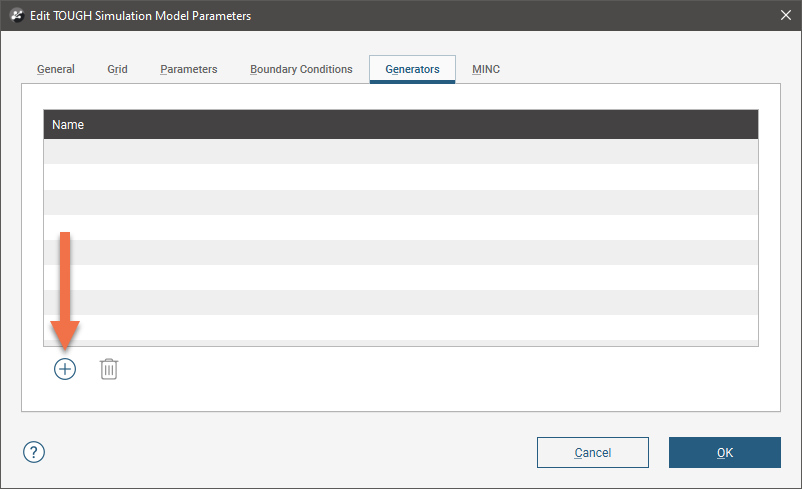802x489 pixels.
Task: Select the Generators tab
Action: pyautogui.click(x=412, y=69)
